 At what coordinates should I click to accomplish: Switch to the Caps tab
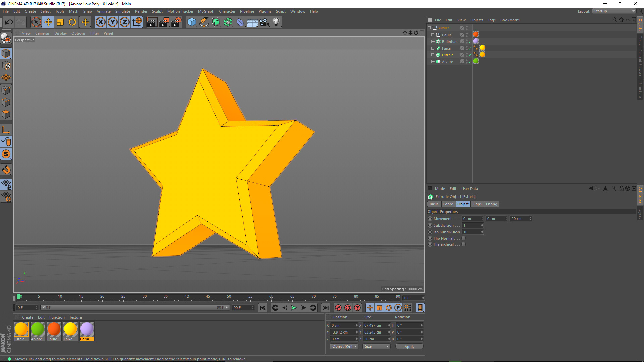click(477, 204)
